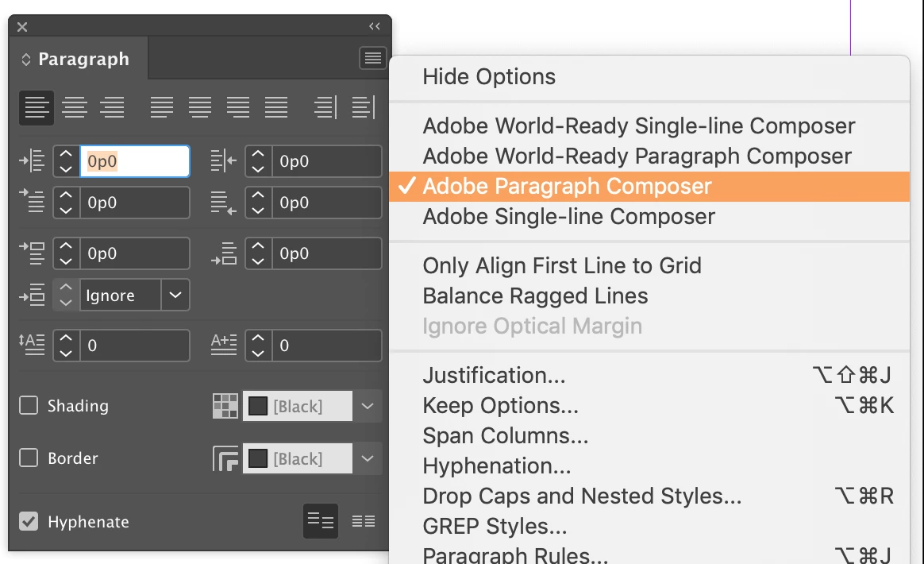Click the Drop Cap Lines 0 field
Screen dimensions: 924x564
tap(135, 345)
